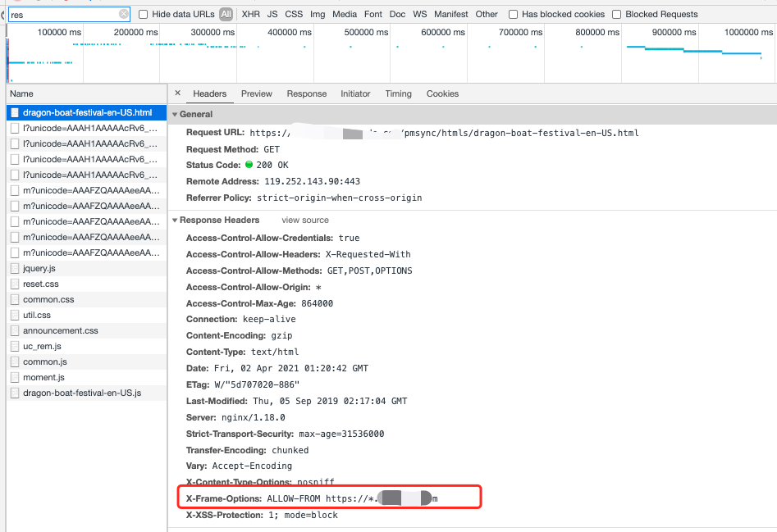Screen dimensions: 777x532
Task: Switch to the Headers tab
Action: [209, 93]
